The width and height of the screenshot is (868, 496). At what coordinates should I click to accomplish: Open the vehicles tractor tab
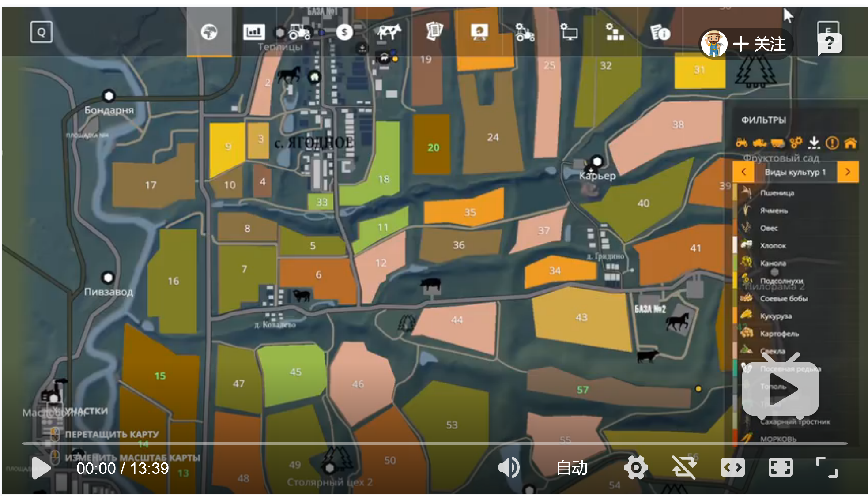tap(299, 32)
